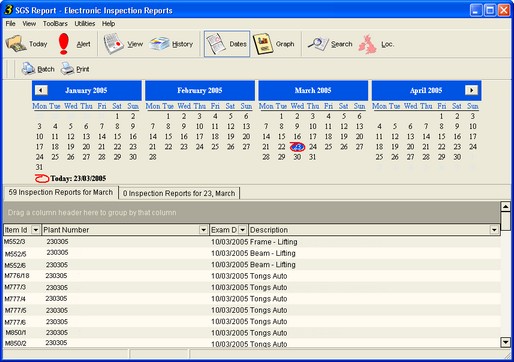Open the Graph book icon
Image resolution: width=514 pixels, height=362 pixels.
263,44
